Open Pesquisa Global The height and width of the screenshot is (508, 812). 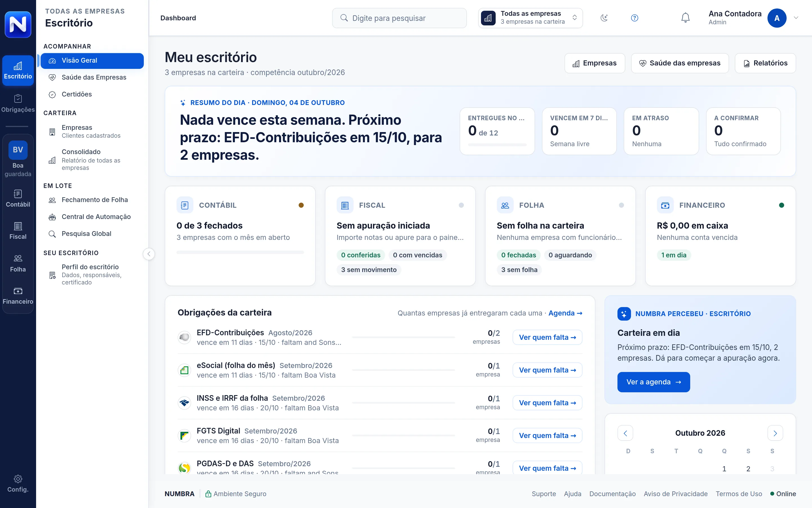tap(92, 234)
